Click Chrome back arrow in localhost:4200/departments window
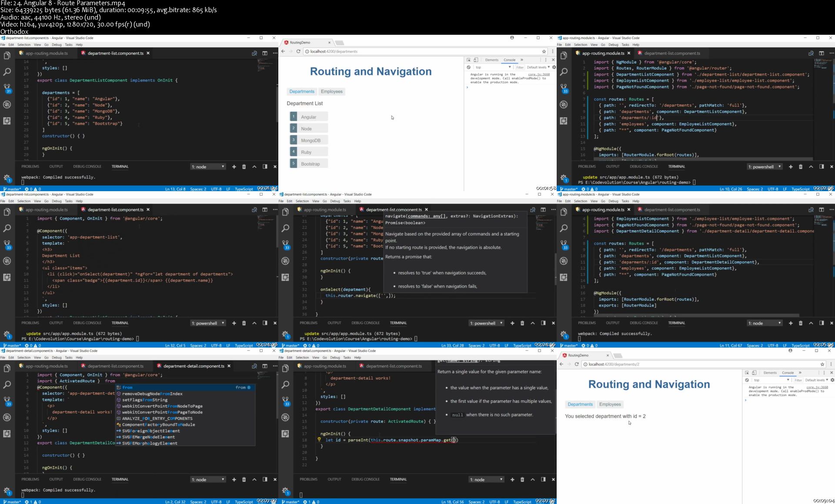 click(283, 51)
